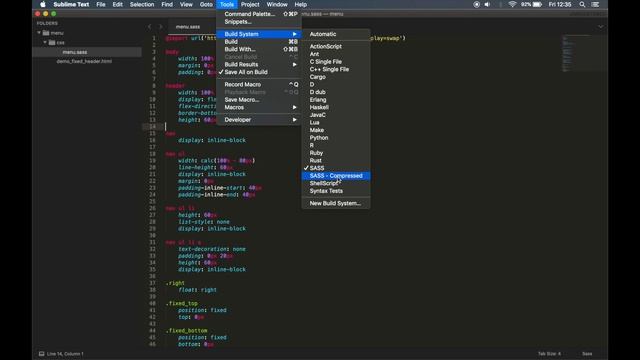The image size is (640, 360).
Task: Open the File menu
Action: pos(101,4)
